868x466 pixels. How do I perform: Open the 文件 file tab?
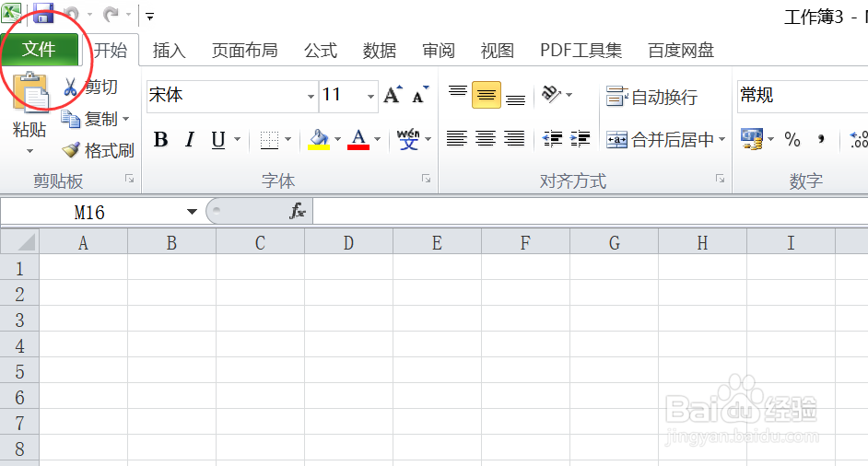coord(39,50)
